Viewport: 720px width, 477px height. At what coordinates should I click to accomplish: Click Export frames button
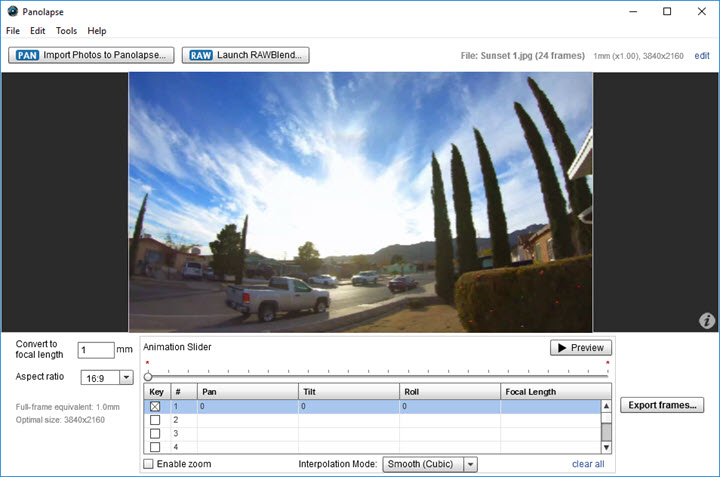click(662, 405)
